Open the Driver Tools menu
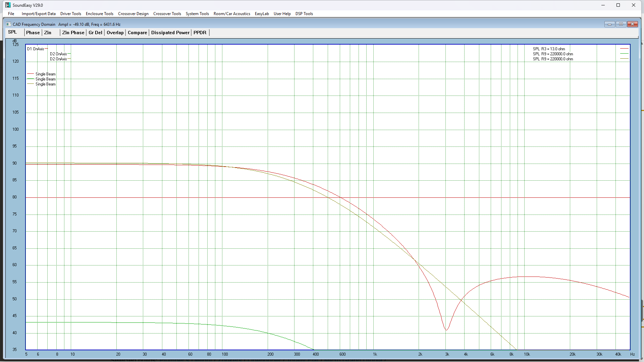Image resolution: width=644 pixels, height=362 pixels. (x=71, y=14)
